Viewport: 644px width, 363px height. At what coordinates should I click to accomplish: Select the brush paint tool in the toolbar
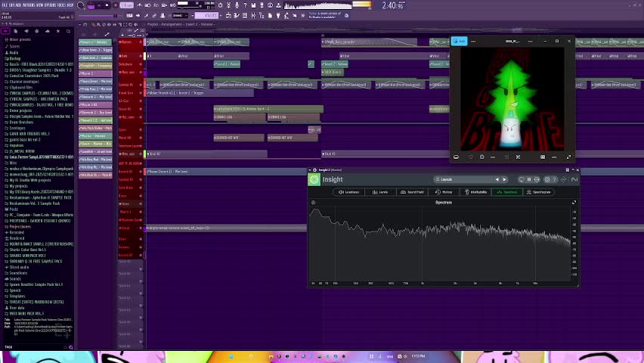[x=146, y=16]
